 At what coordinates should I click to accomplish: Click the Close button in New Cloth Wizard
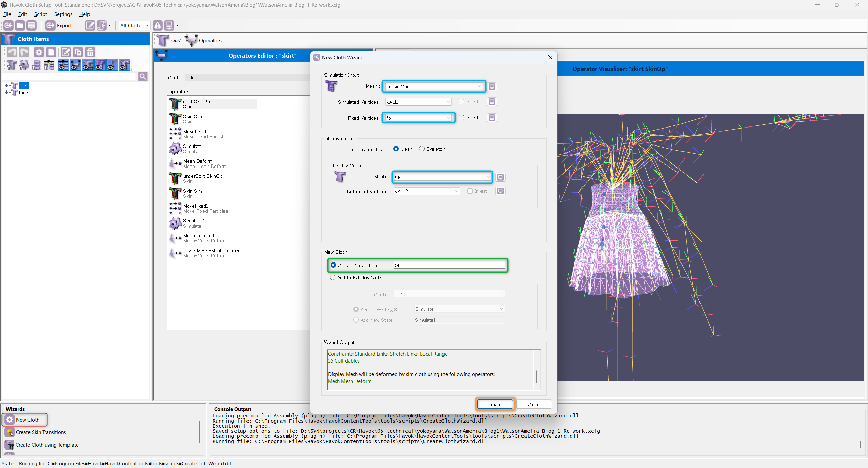533,404
